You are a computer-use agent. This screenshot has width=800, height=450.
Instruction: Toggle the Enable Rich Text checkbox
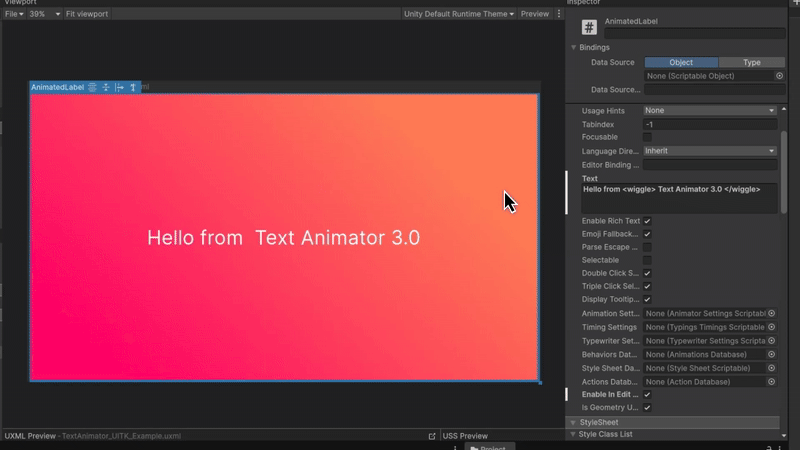[x=647, y=221]
